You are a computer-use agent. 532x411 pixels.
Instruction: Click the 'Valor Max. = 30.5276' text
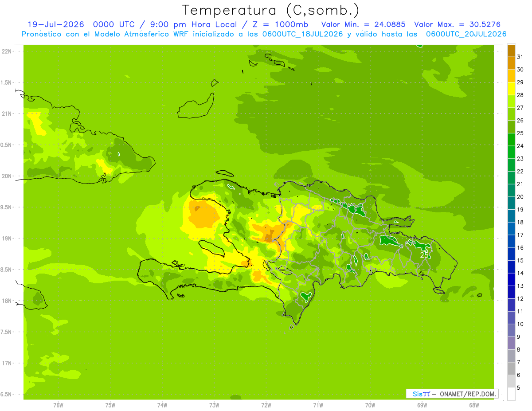pyautogui.click(x=458, y=24)
